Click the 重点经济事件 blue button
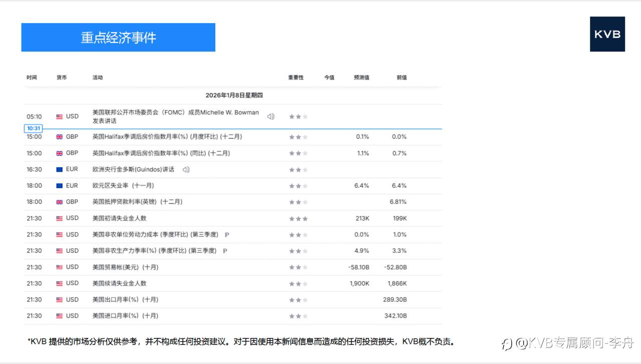Image resolution: width=641 pixels, height=364 pixels. point(118,37)
